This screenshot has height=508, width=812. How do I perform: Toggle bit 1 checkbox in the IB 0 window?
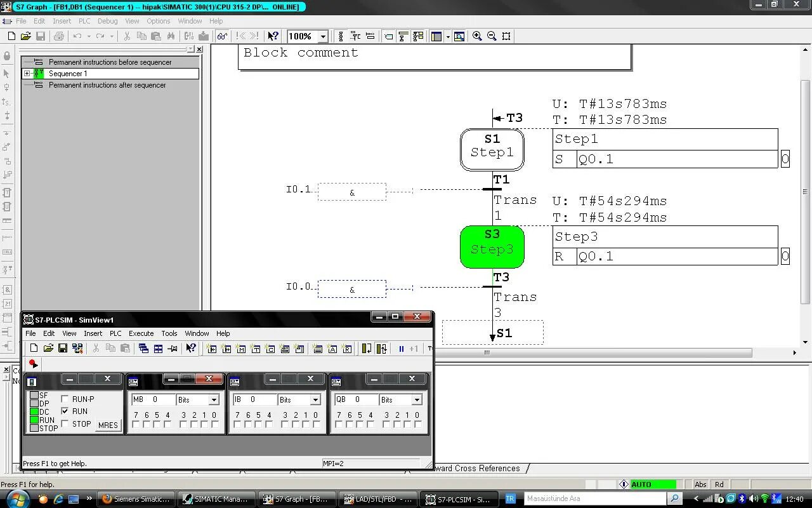point(306,424)
